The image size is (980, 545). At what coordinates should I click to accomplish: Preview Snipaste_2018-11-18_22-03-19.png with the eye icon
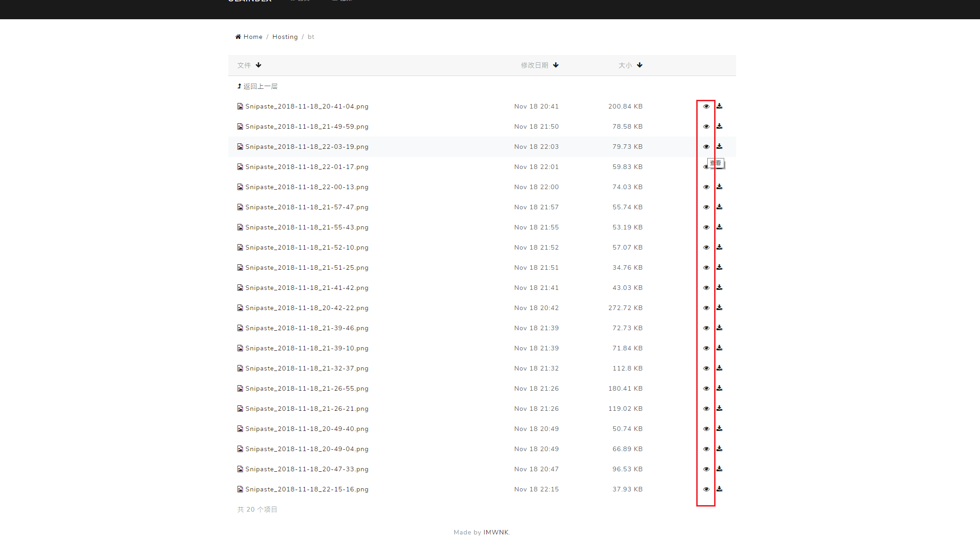pos(706,147)
